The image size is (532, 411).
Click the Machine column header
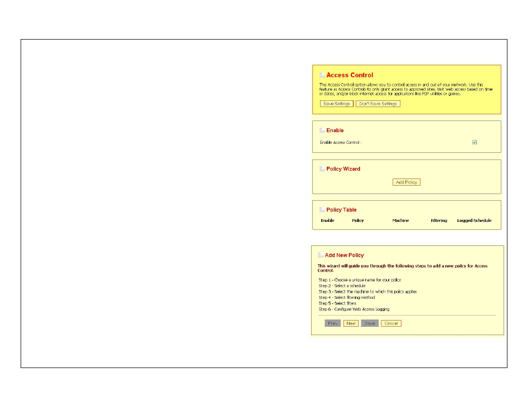point(400,221)
